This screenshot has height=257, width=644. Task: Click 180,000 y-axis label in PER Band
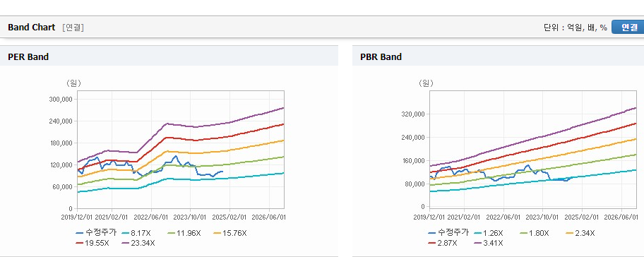click(61, 143)
